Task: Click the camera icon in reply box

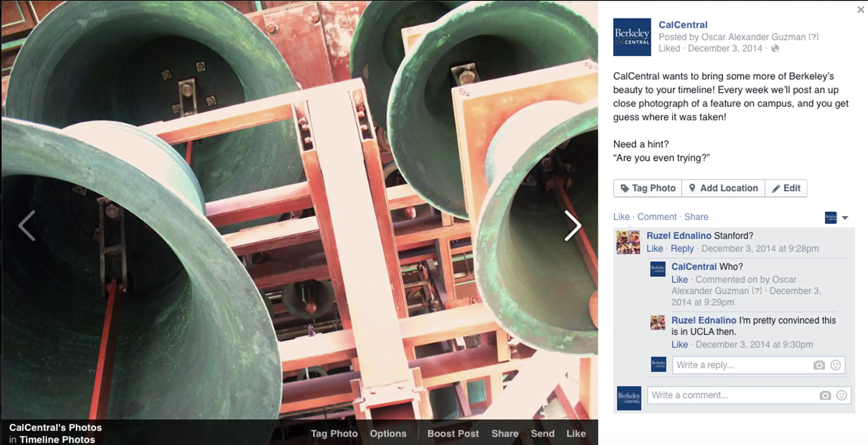Action: pyautogui.click(x=819, y=365)
